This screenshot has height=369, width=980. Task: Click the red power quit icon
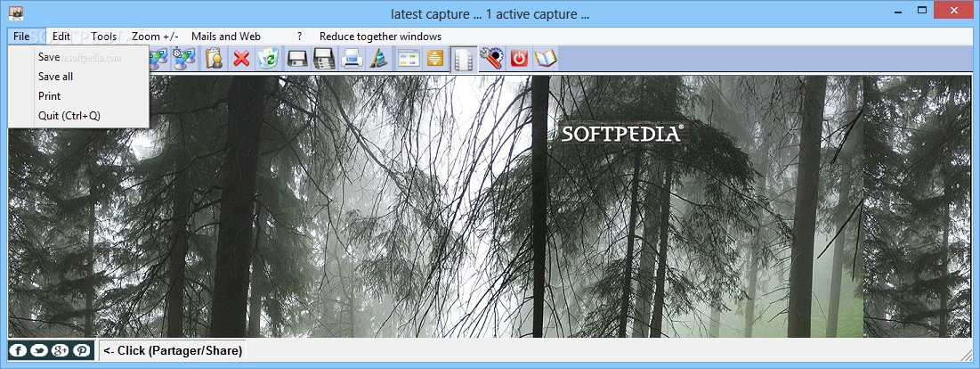pyautogui.click(x=519, y=59)
